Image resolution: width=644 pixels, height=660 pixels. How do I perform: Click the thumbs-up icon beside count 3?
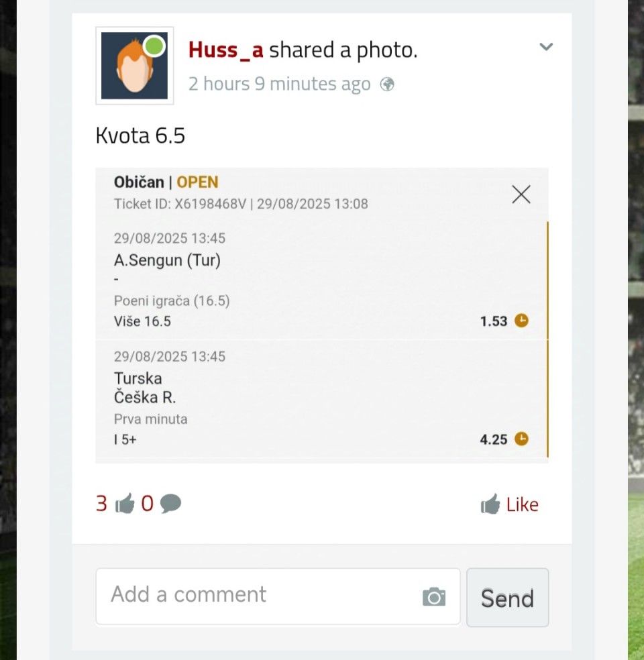point(125,503)
